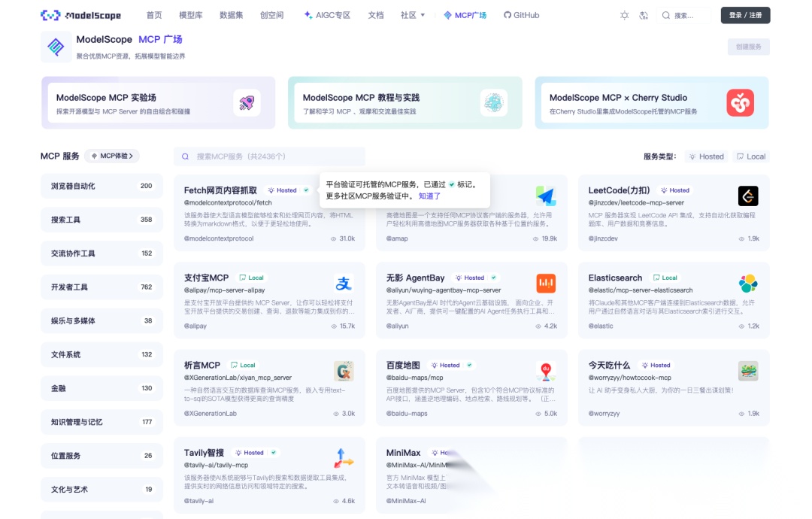
Task: Select 知识管理与记忆 category
Action: [x=101, y=422]
